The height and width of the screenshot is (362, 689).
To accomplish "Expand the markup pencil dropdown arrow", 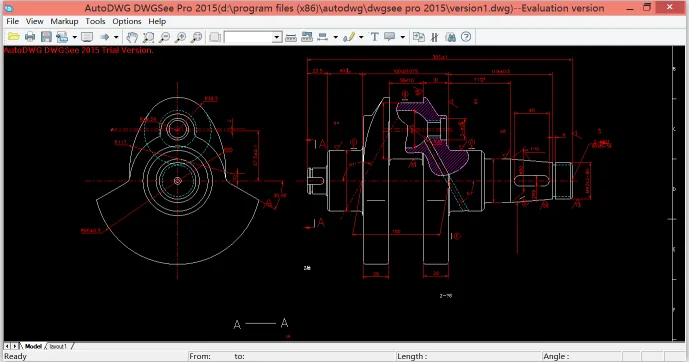I will (361, 37).
